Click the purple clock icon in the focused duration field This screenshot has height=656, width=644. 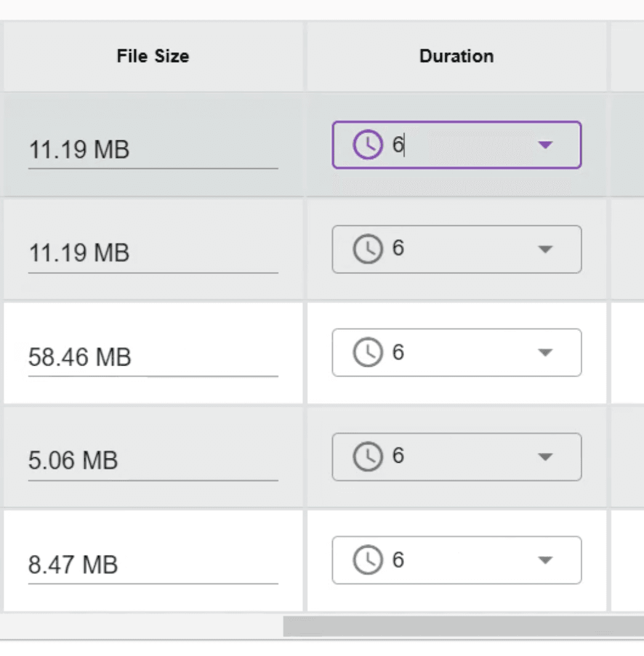368,145
